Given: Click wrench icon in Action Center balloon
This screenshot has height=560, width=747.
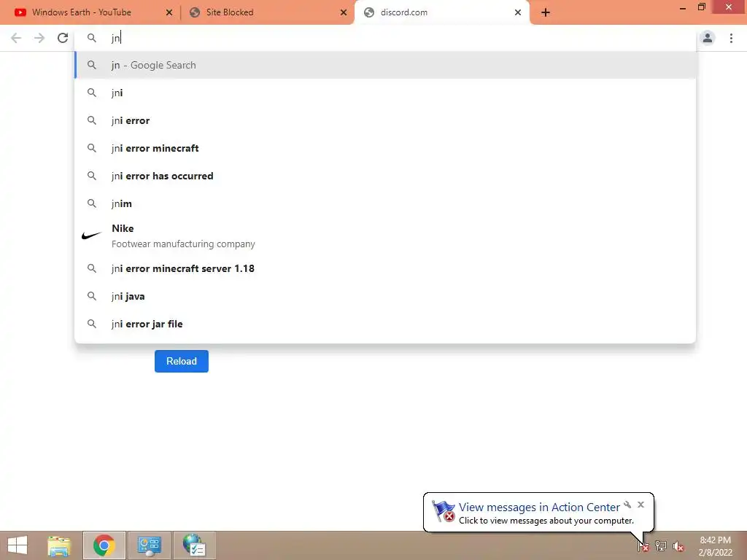Looking at the screenshot, I should [x=627, y=505].
